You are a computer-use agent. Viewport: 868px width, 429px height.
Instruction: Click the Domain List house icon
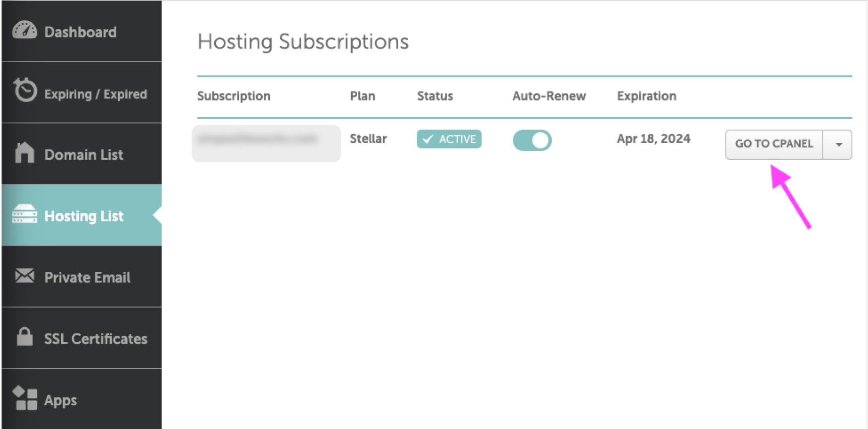[24, 153]
